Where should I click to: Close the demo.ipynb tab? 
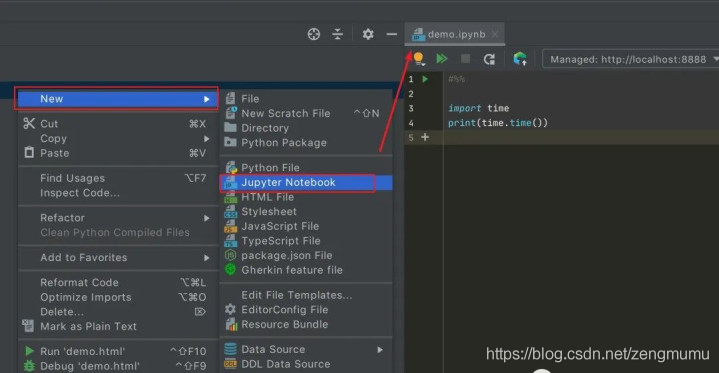pos(495,34)
